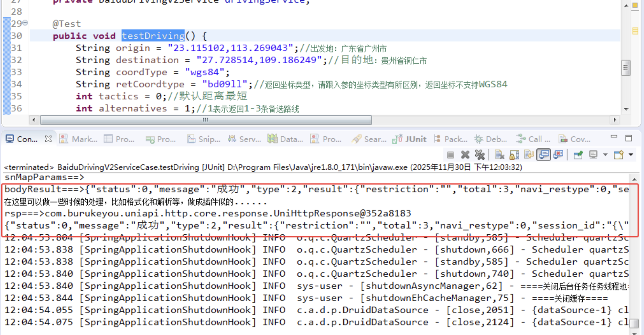Click the destination value "27.728514,109.186249"

pos(259,60)
